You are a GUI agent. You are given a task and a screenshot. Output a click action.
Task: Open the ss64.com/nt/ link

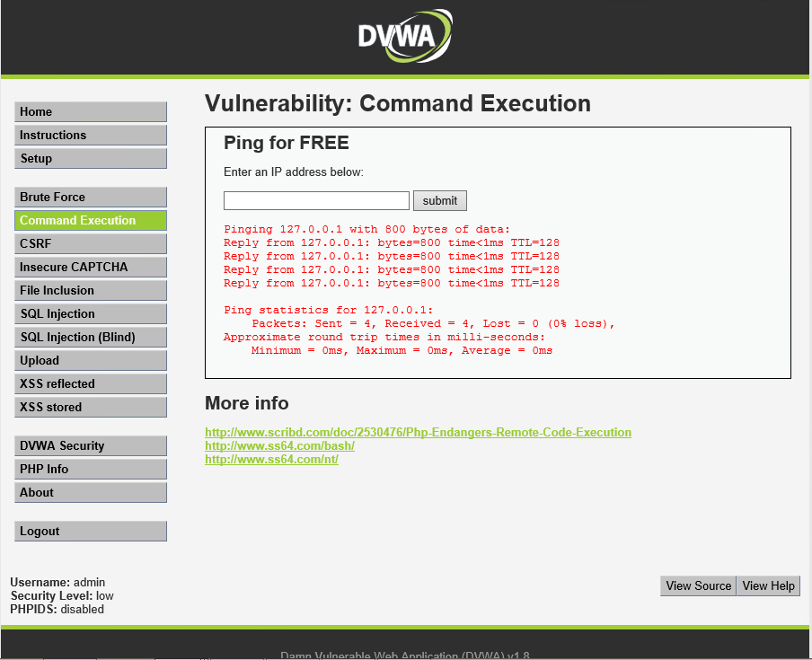(272, 459)
